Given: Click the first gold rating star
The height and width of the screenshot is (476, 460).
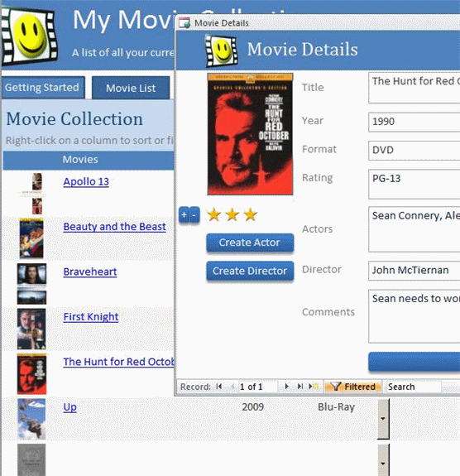Looking at the screenshot, I should [x=214, y=214].
